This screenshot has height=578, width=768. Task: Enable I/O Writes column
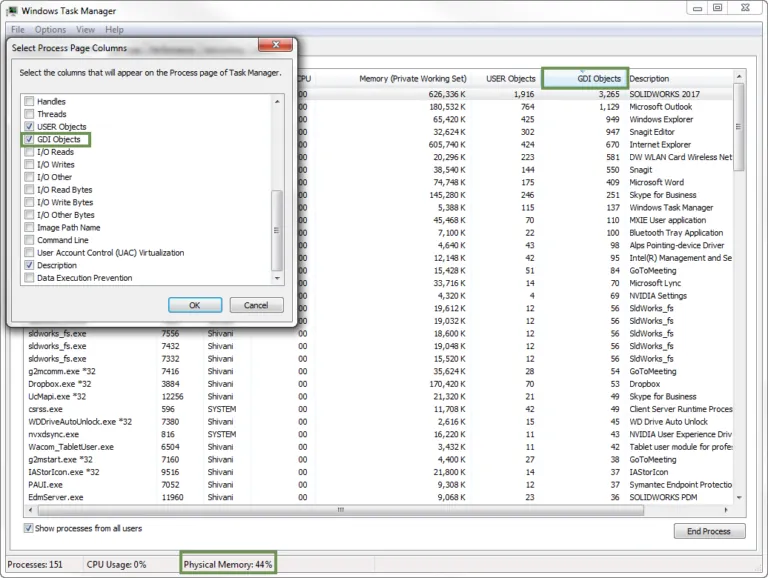29,165
